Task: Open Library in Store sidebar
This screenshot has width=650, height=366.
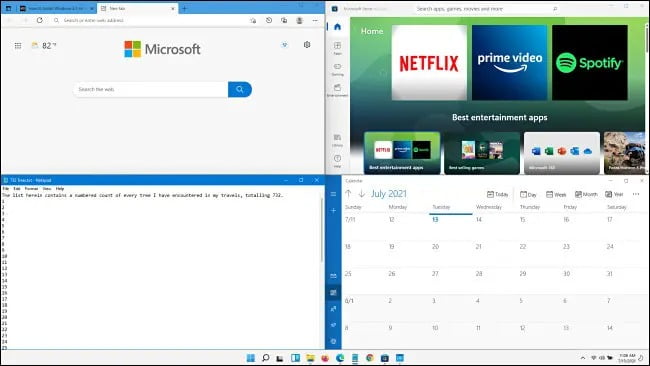Action: pyautogui.click(x=337, y=140)
